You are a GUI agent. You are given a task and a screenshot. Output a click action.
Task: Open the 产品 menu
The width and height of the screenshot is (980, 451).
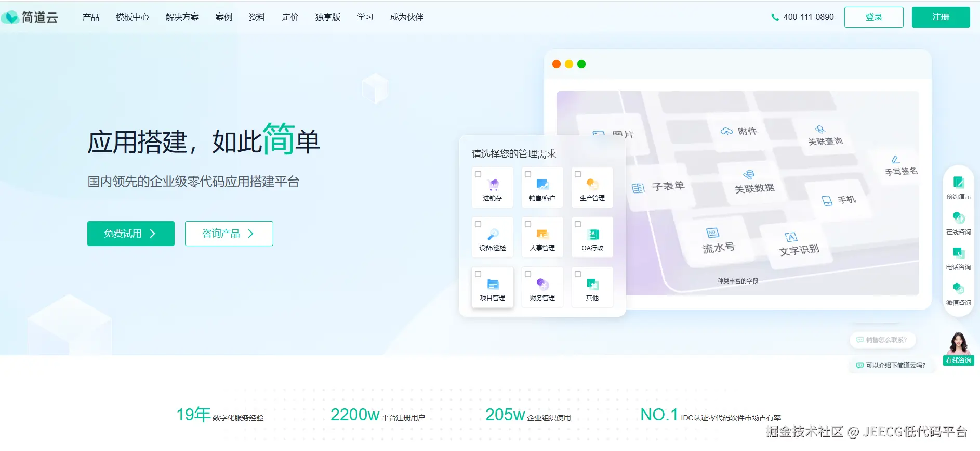90,17
